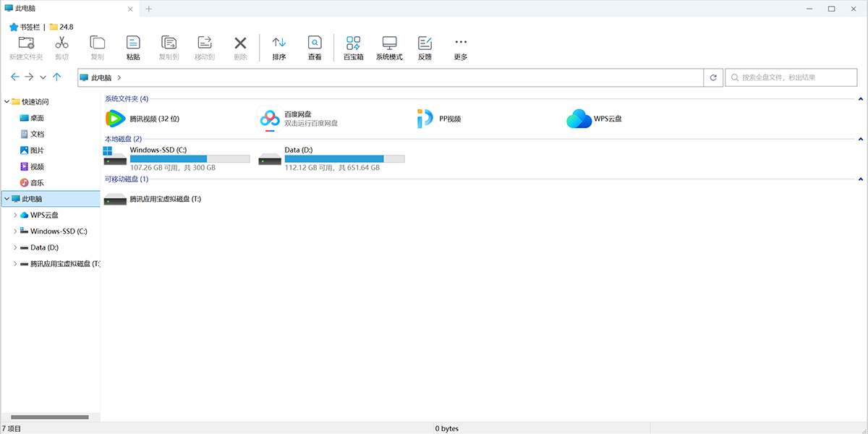Switch to 系统模式 (system mode)
The image size is (868, 434).
coord(389,43)
